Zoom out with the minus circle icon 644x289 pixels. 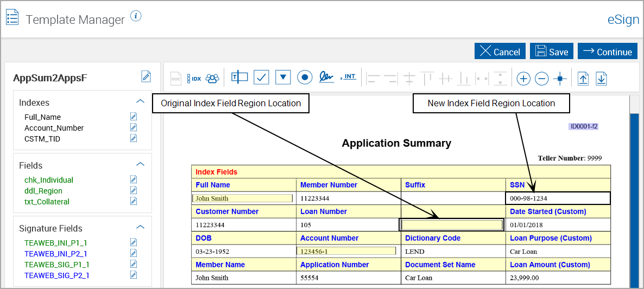pyautogui.click(x=542, y=78)
